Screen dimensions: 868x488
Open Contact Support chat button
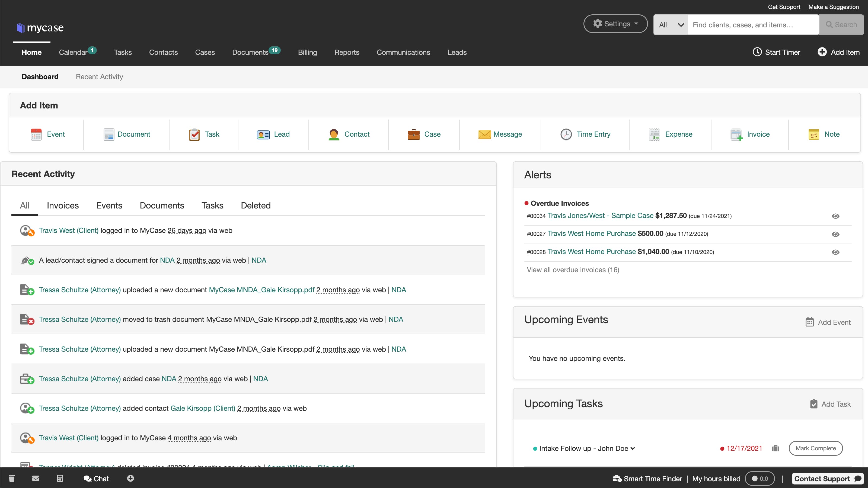pyautogui.click(x=827, y=479)
